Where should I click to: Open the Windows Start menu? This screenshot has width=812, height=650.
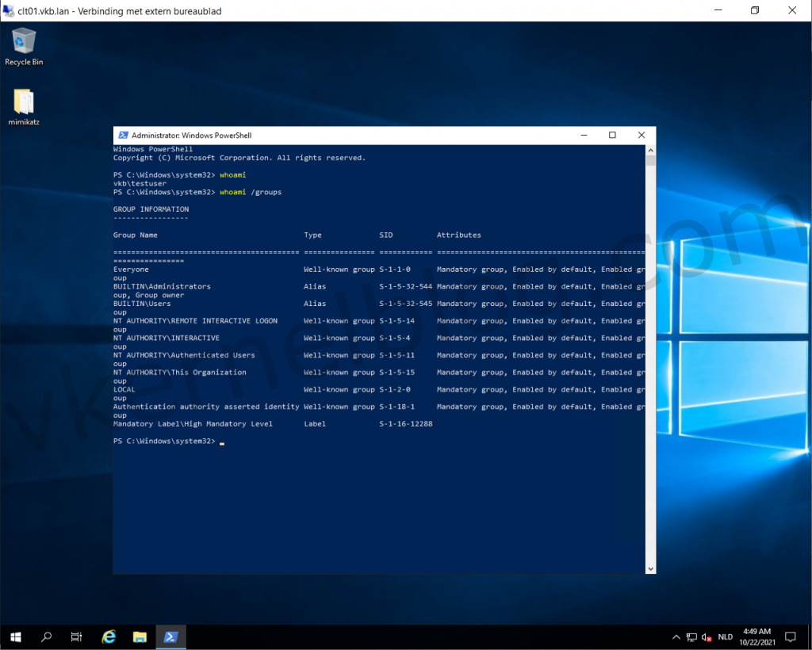pos(16,637)
